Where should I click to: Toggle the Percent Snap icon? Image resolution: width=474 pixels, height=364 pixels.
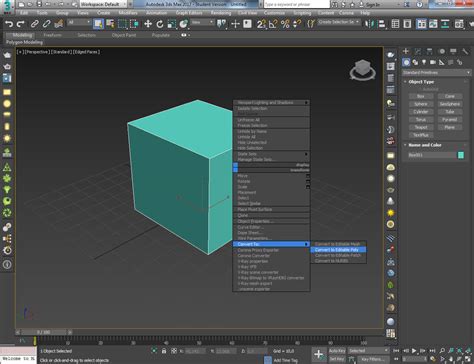click(285, 24)
